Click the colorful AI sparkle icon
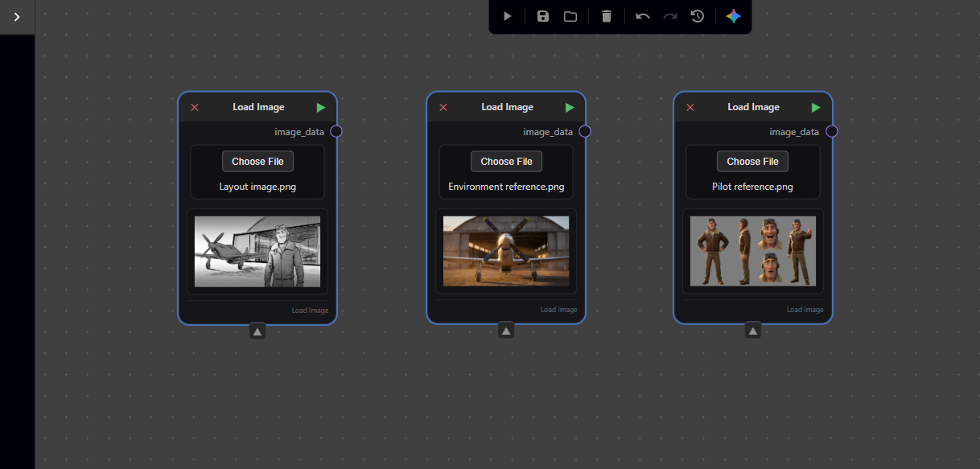 (x=733, y=16)
